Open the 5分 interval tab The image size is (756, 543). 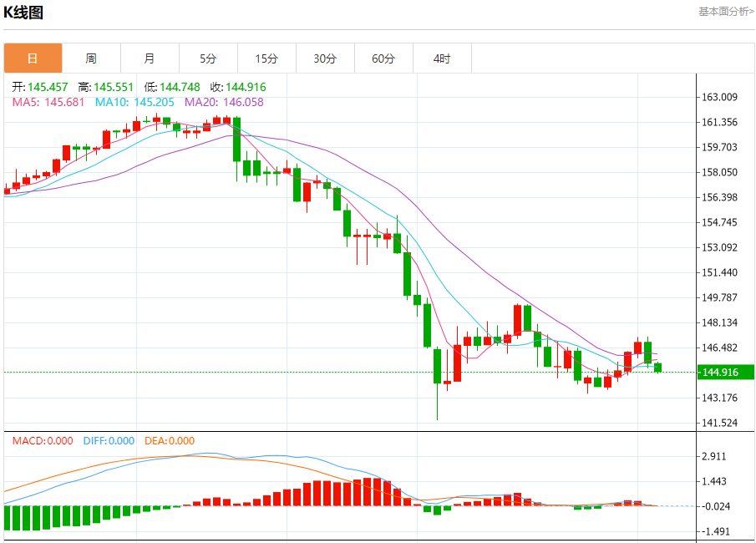tap(208, 58)
